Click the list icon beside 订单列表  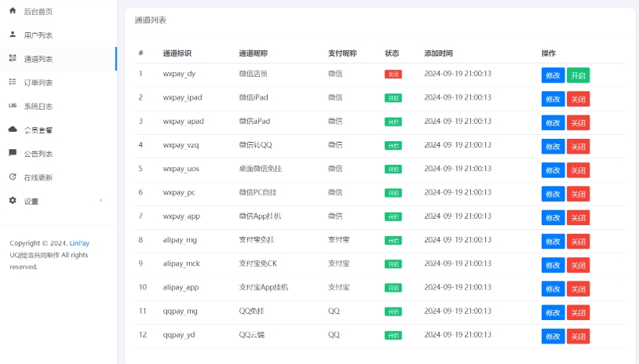13,82
